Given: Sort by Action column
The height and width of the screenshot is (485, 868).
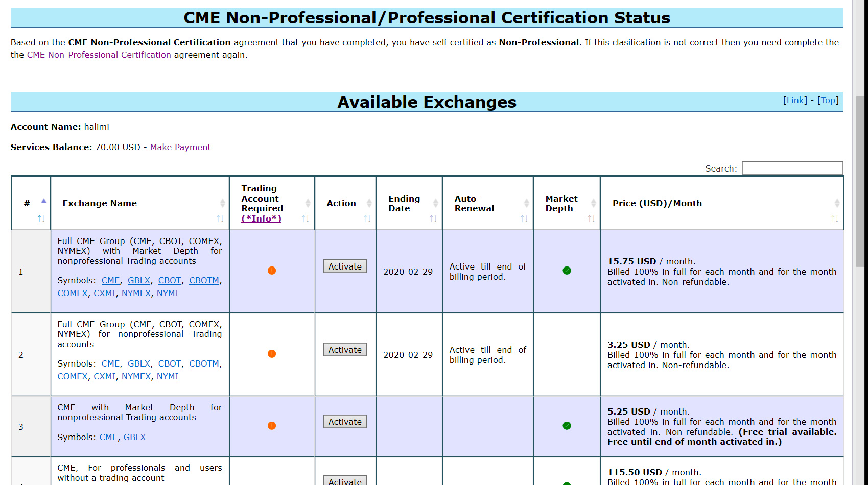Looking at the screenshot, I should pyautogui.click(x=345, y=203).
